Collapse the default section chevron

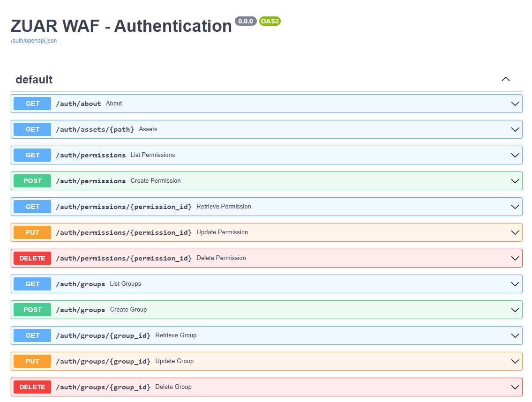pyautogui.click(x=506, y=79)
